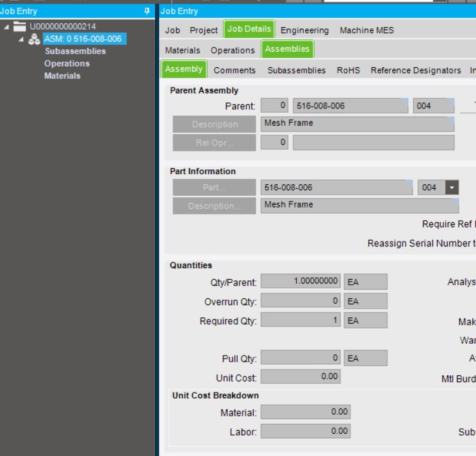
Task: Click the folder icon for job U0000000000214
Action: point(20,26)
